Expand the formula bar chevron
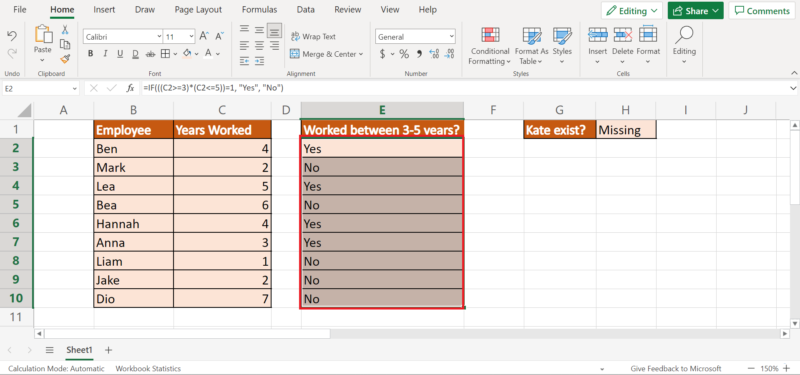The image size is (800, 375). (x=793, y=88)
